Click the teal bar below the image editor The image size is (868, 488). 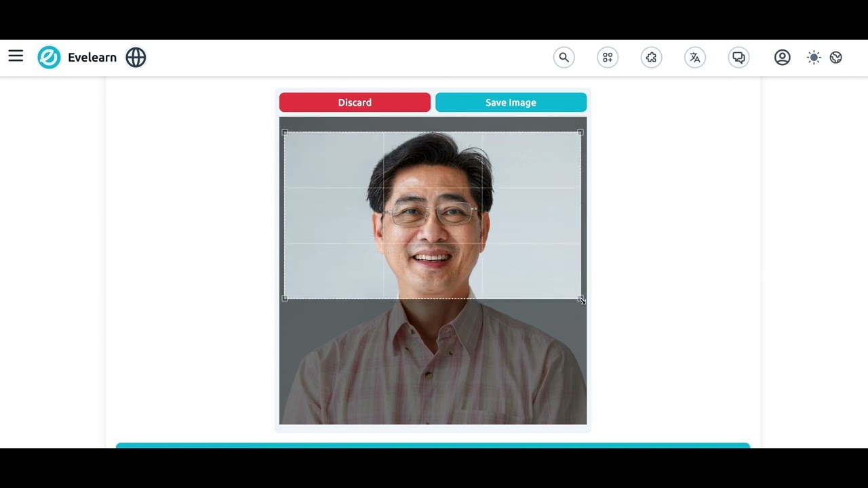433,445
